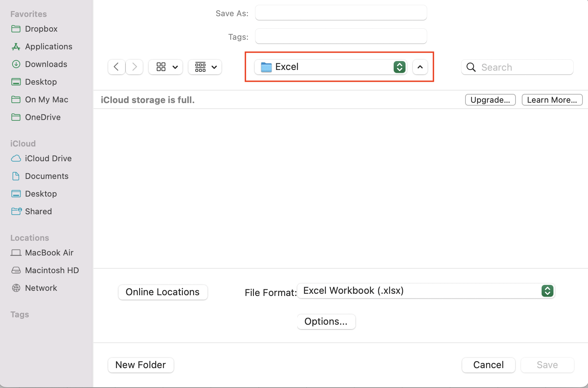
Task: Cancel the save dialog
Action: (x=489, y=365)
